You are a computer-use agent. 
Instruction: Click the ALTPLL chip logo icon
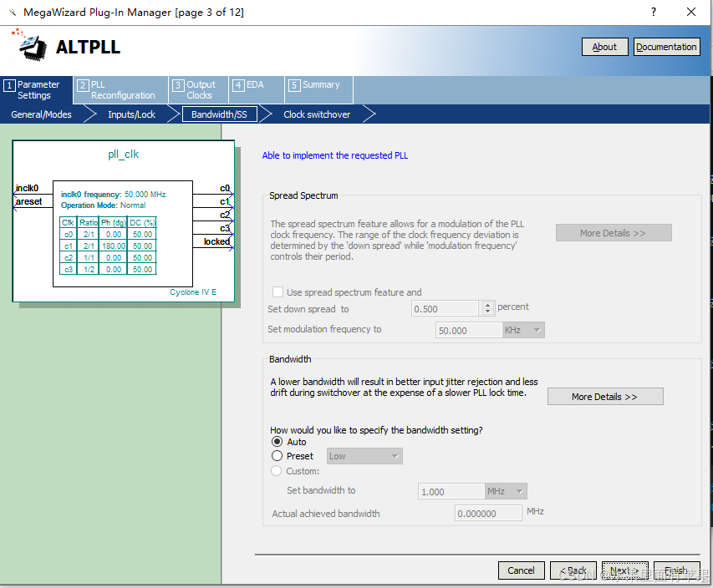(30, 45)
